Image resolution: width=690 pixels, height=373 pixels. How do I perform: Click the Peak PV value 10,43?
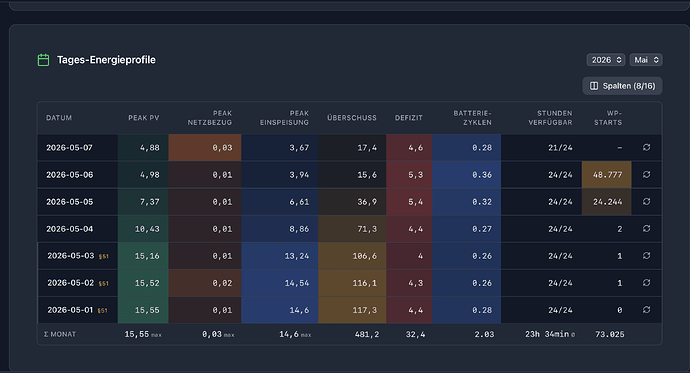tap(147, 229)
